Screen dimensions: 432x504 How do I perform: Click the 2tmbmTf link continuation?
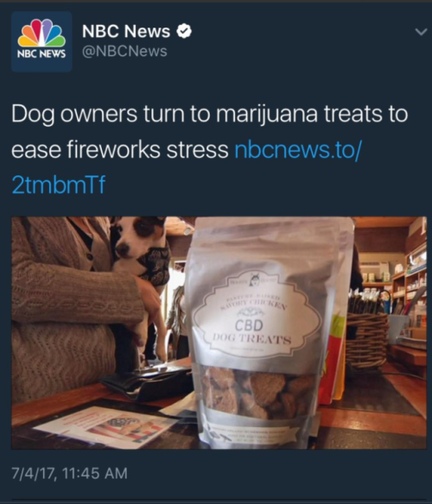tap(58, 186)
